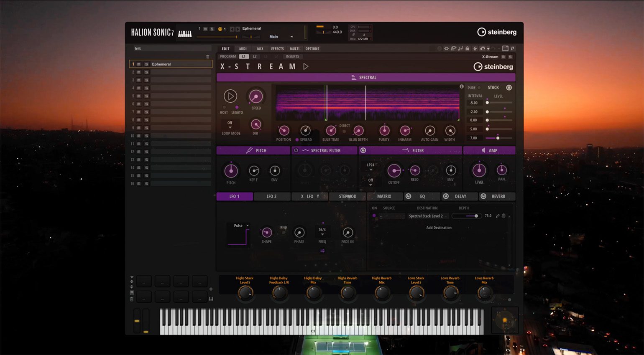The height and width of the screenshot is (355, 644).
Task: Open the Loop Mode dropdown
Action: 230,124
